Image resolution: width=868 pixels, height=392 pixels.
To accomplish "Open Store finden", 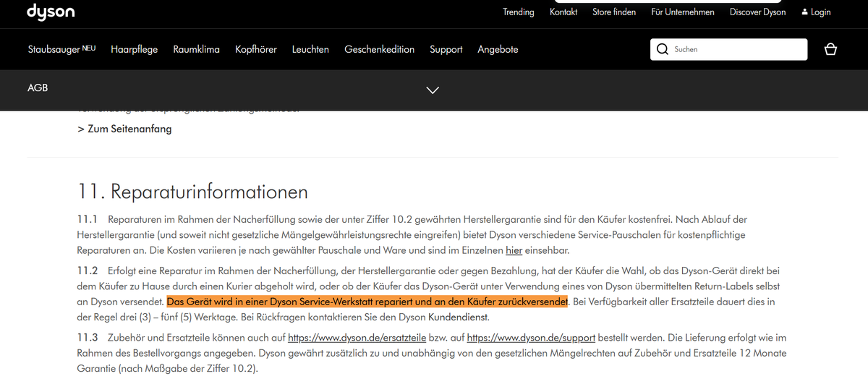I will click(614, 12).
